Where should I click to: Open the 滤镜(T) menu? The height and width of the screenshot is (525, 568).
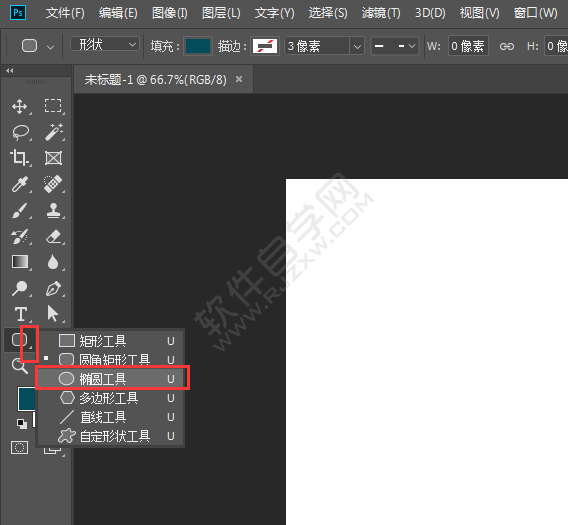tap(381, 13)
